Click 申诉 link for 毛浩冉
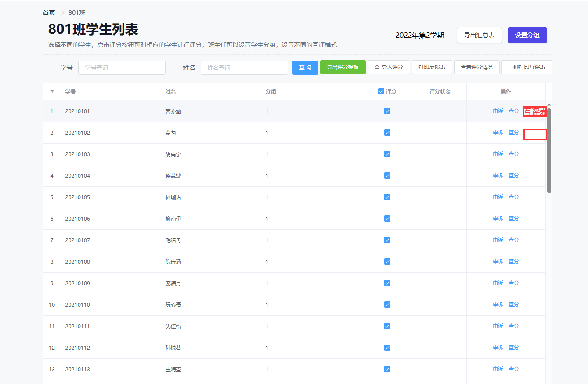The height and width of the screenshot is (384, 588). [498, 240]
